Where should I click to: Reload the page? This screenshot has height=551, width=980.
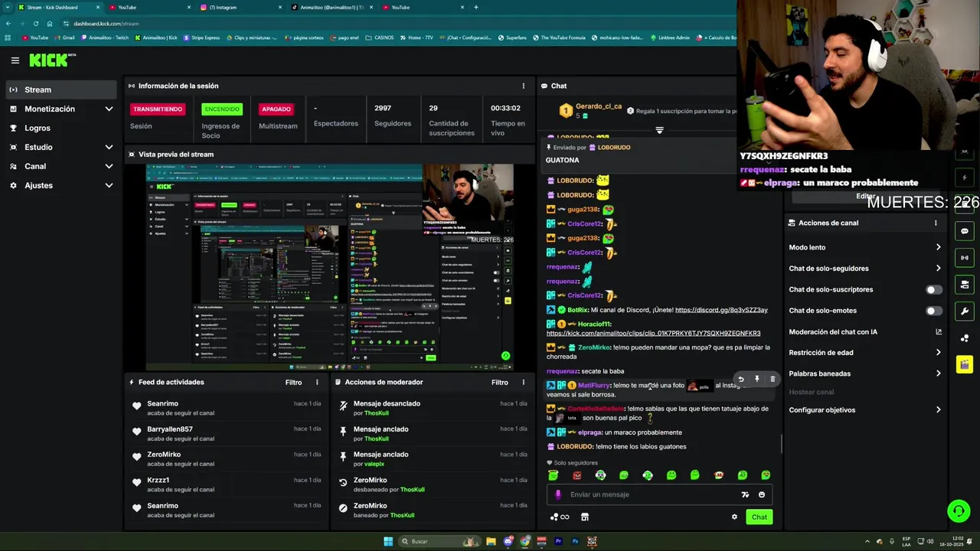click(x=35, y=24)
